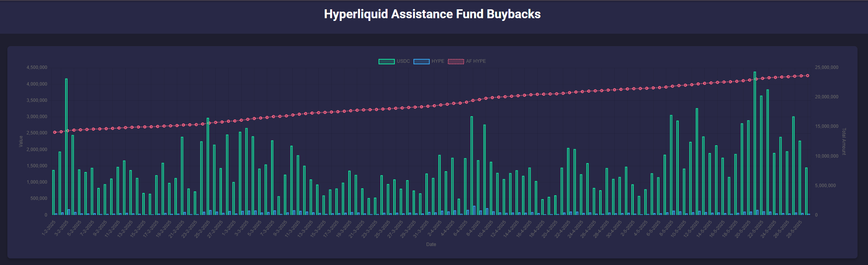Click the 25-3-2025 date label
868x265 pixels.
[382, 229]
